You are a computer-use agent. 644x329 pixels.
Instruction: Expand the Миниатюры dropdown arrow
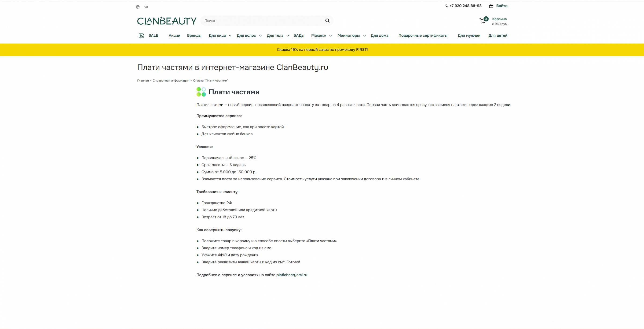coord(364,36)
